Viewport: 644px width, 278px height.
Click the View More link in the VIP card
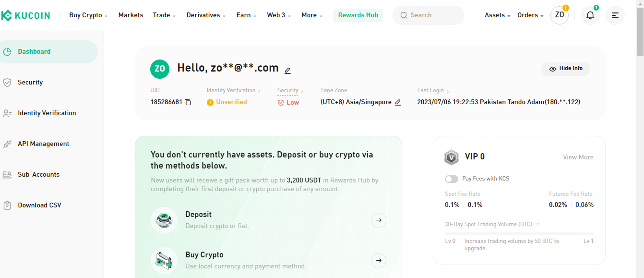coord(578,157)
